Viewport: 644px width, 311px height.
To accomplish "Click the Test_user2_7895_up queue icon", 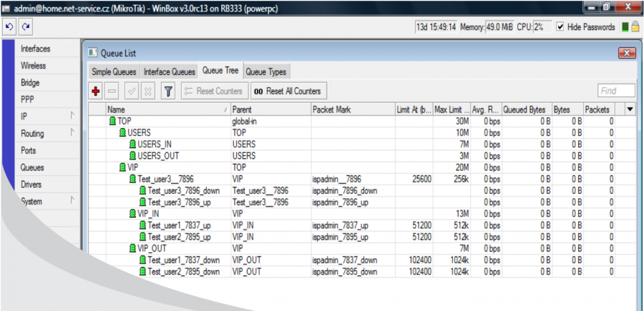I will point(142,237).
